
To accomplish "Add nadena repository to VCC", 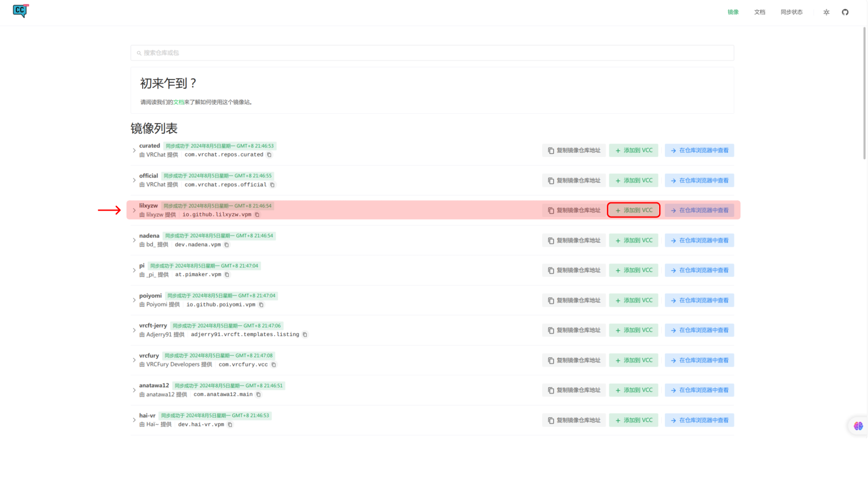I will [633, 240].
